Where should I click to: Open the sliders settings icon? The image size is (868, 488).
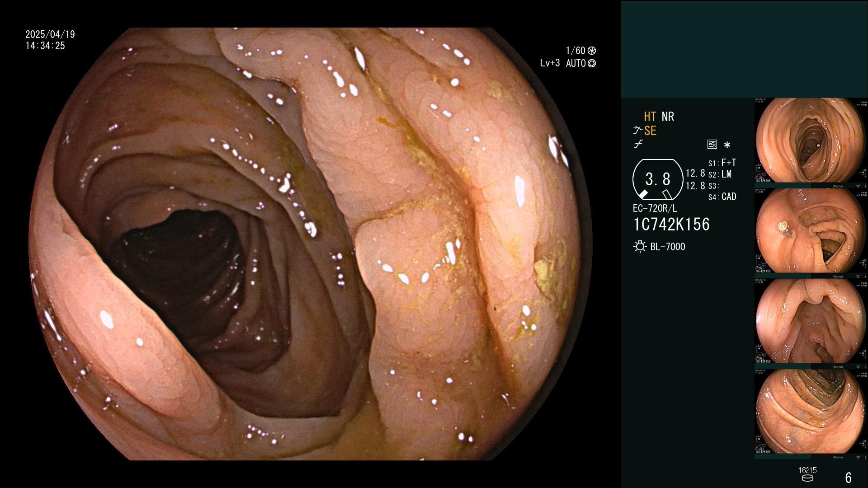(712, 145)
